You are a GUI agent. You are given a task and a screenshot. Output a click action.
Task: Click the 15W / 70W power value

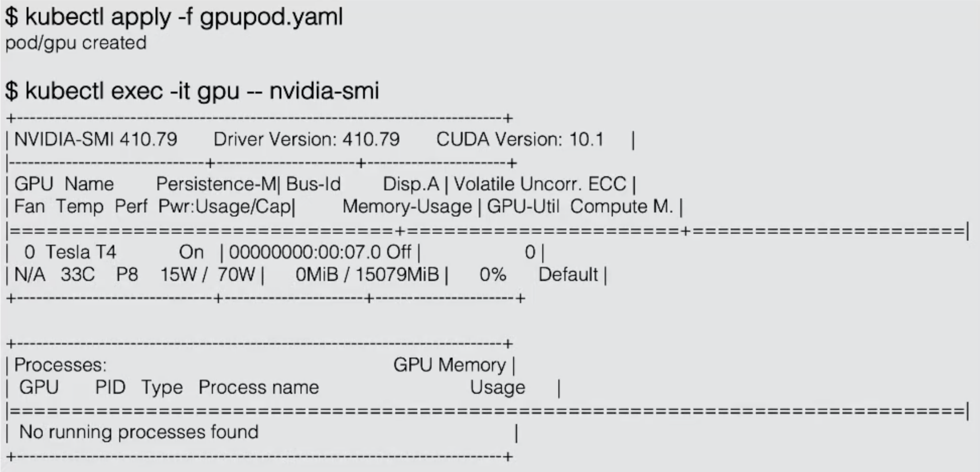(207, 275)
